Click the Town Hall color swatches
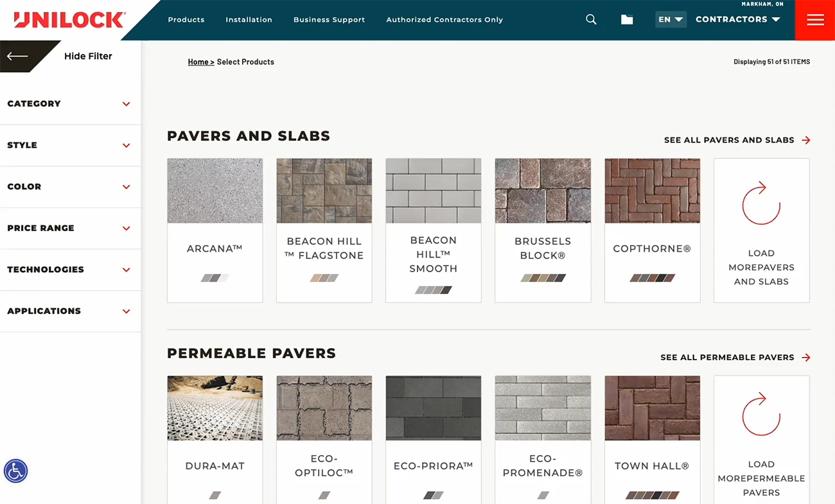 click(x=652, y=496)
